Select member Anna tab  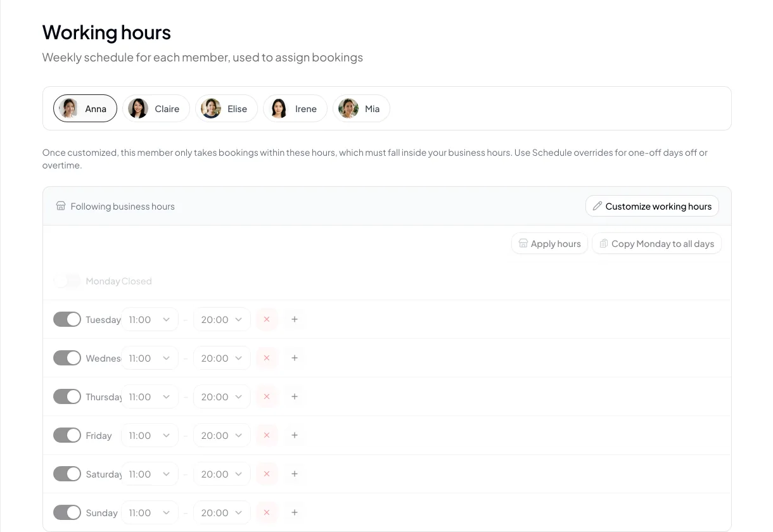[x=85, y=108]
